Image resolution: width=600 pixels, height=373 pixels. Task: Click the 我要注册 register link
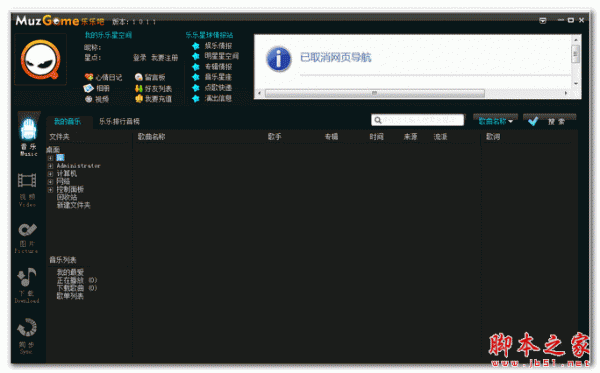tap(165, 58)
